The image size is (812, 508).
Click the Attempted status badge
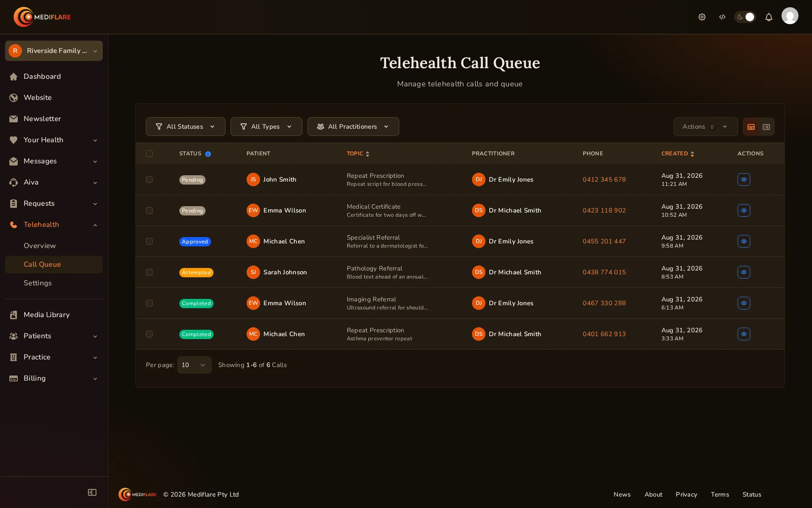[196, 273]
